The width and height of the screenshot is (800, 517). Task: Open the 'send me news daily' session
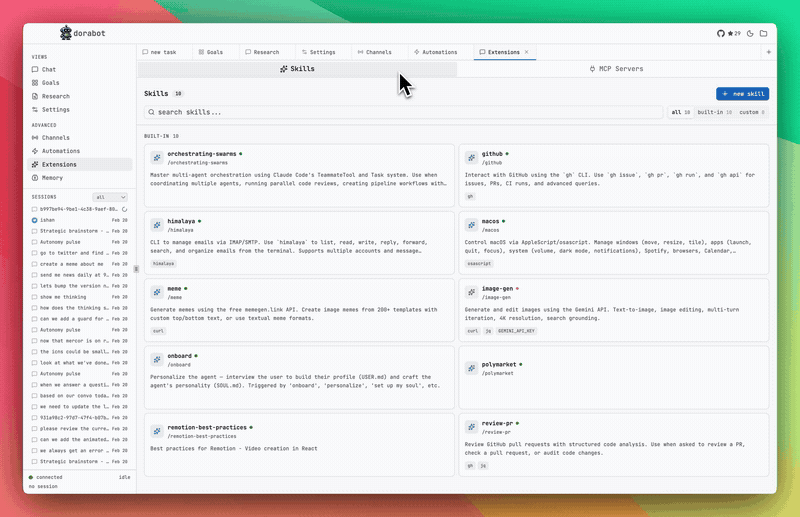pos(80,275)
